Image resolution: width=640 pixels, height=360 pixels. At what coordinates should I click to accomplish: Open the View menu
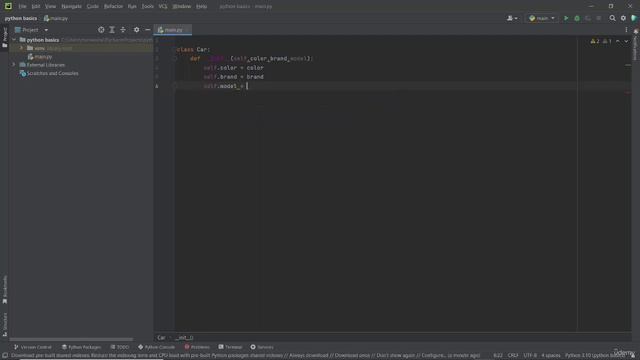click(50, 7)
